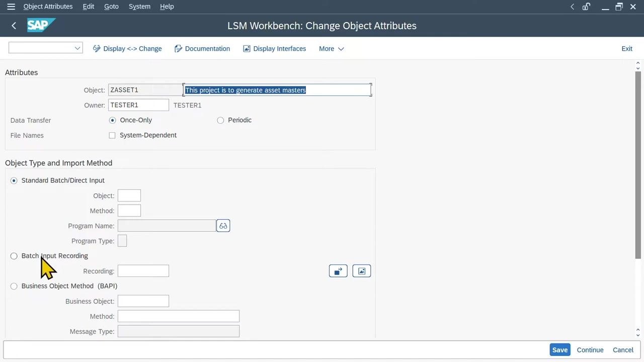Click the title bar left chevron icon
Image resolution: width=644 pixels, height=362 pixels.
click(572, 7)
